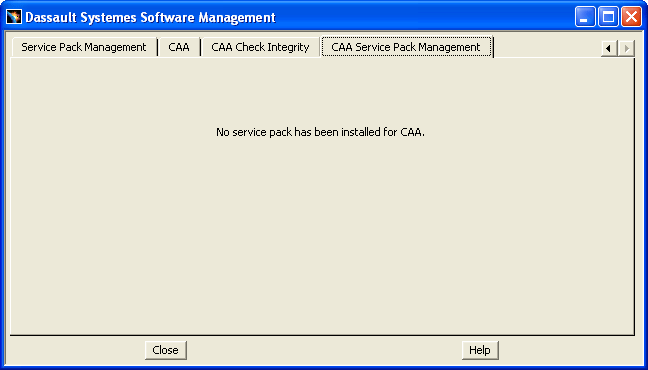Open the CAA tab
Viewport: 648px width, 370px height.
click(x=179, y=47)
